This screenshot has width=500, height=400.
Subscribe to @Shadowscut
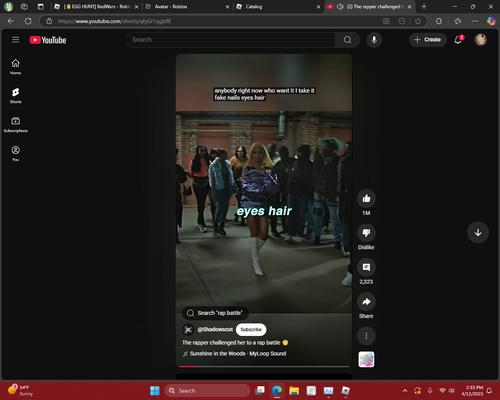(x=251, y=330)
